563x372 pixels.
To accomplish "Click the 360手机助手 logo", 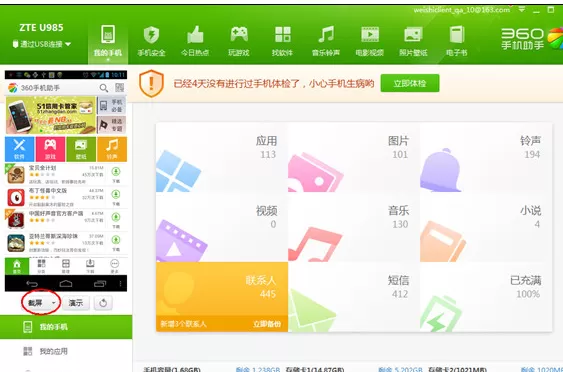I will (x=531, y=39).
